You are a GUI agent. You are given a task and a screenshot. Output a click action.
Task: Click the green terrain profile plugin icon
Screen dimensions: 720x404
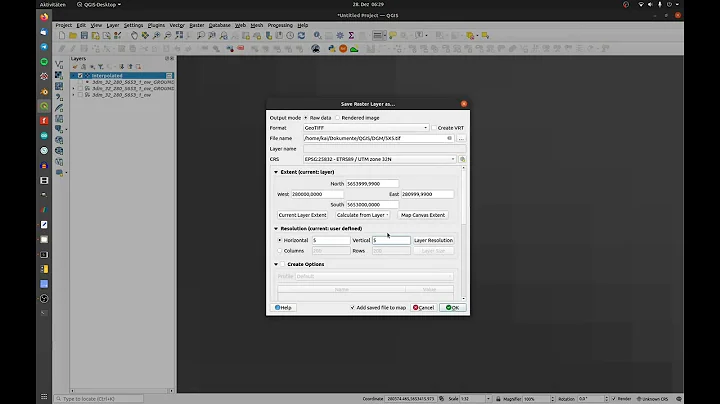coord(354,49)
